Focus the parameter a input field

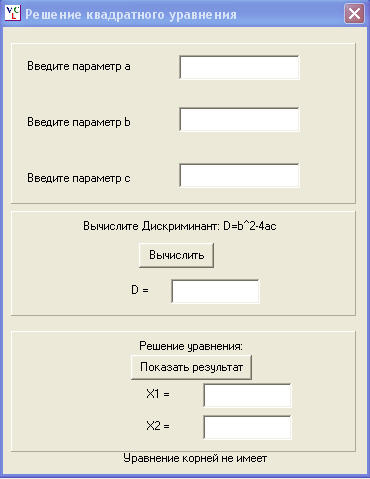239,68
